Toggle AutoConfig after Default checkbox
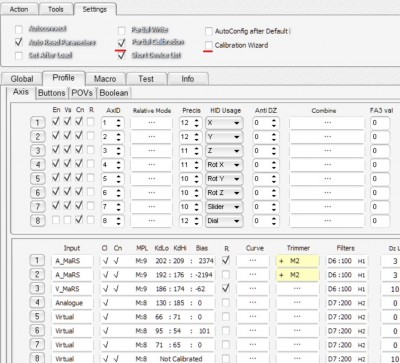The height and width of the screenshot is (363, 400). (x=209, y=31)
